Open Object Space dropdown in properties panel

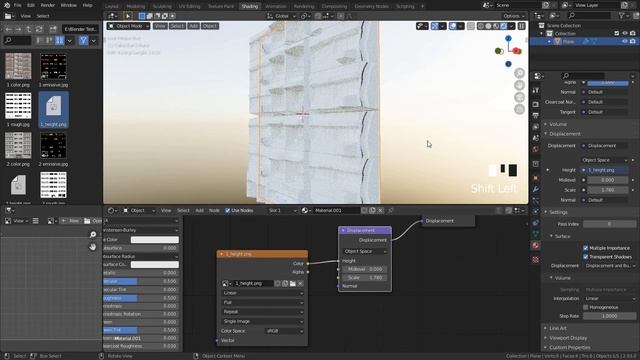605,160
